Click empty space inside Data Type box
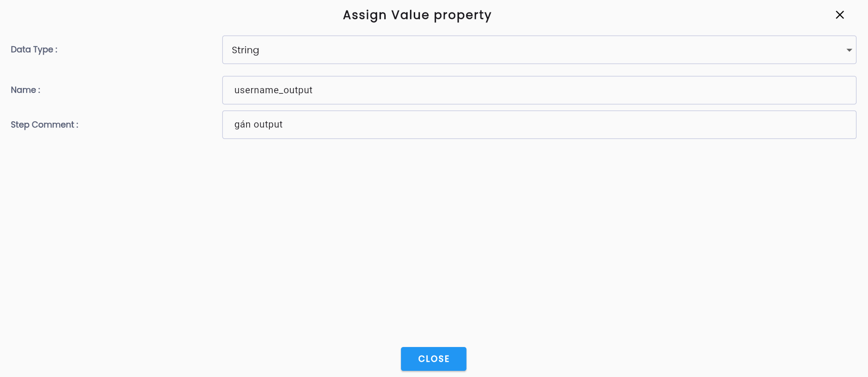The image size is (868, 377). pyautogui.click(x=548, y=50)
